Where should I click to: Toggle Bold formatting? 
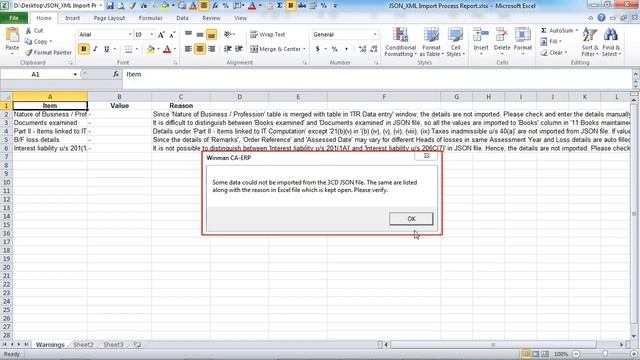coord(84,49)
